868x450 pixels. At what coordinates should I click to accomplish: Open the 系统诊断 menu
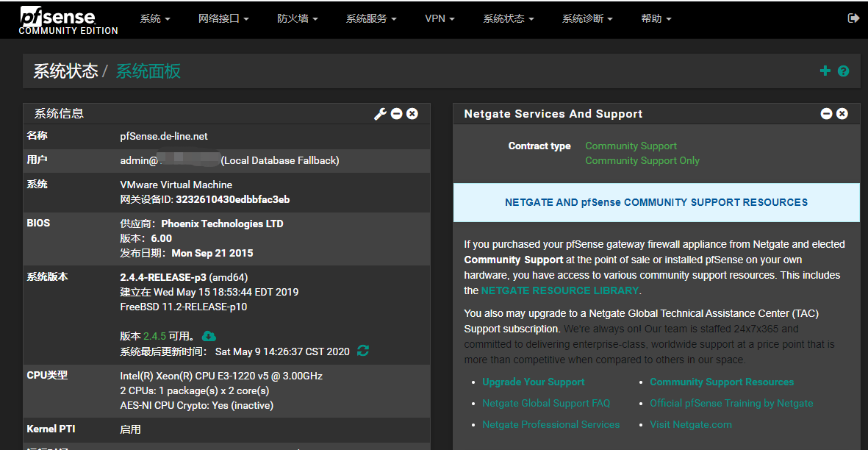coord(587,19)
